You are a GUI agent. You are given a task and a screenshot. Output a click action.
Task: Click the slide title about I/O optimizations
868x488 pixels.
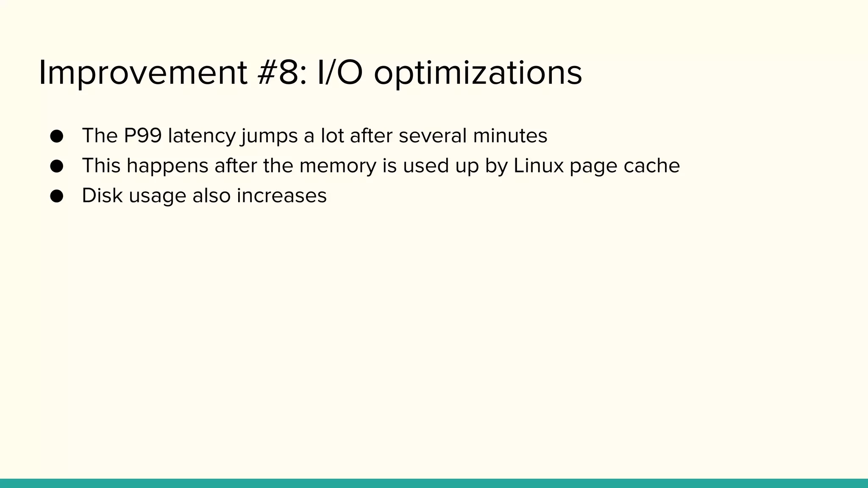(310, 73)
